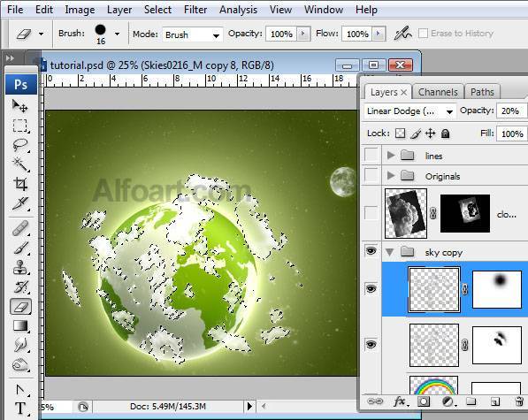This screenshot has height=420, width=528.
Task: Select the cloud layer thumbnail
Action: pos(406,213)
